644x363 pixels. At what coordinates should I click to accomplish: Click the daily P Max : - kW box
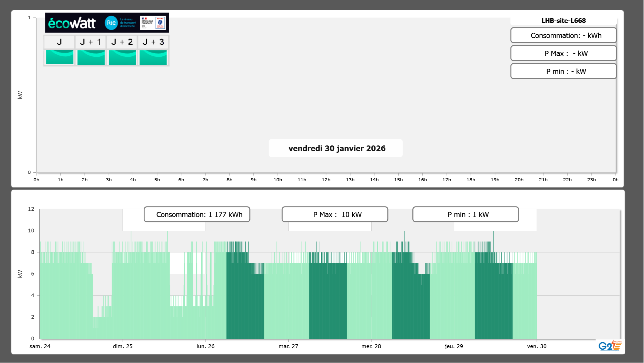563,53
